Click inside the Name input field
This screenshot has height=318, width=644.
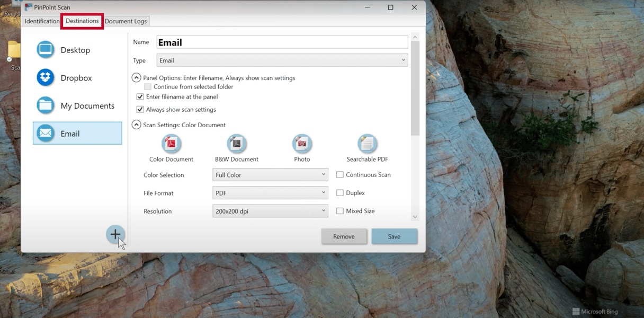(281, 41)
